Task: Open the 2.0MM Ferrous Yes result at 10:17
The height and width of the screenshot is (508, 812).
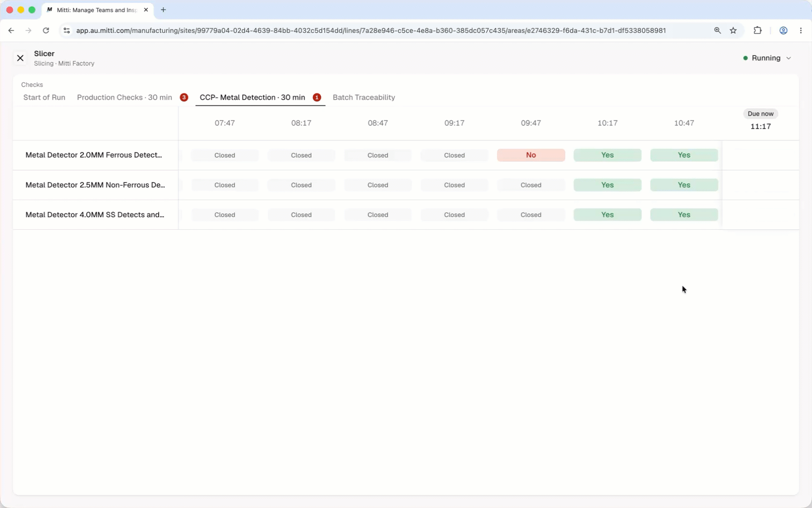Action: click(608, 155)
